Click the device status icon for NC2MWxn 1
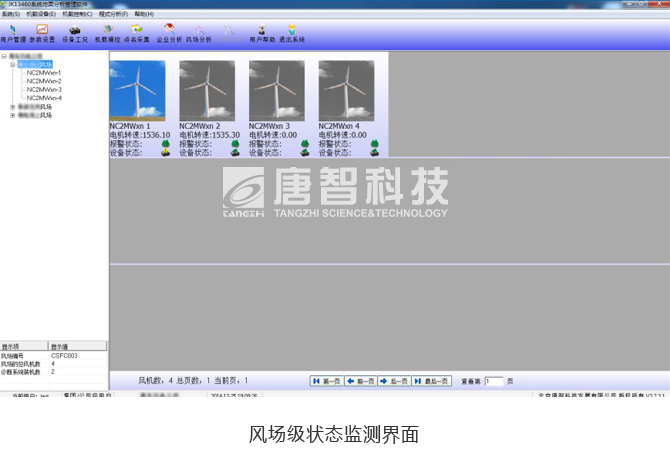Viewport: 670px width, 450px height. [166, 153]
